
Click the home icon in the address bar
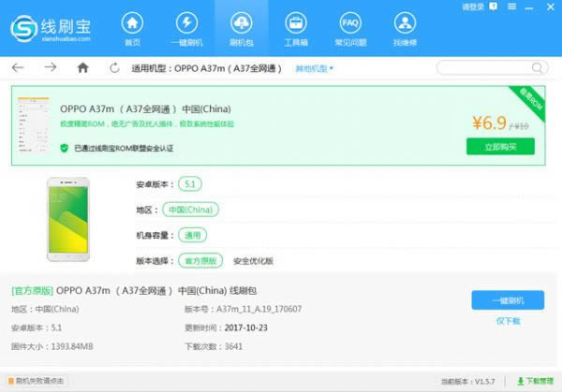[83, 68]
